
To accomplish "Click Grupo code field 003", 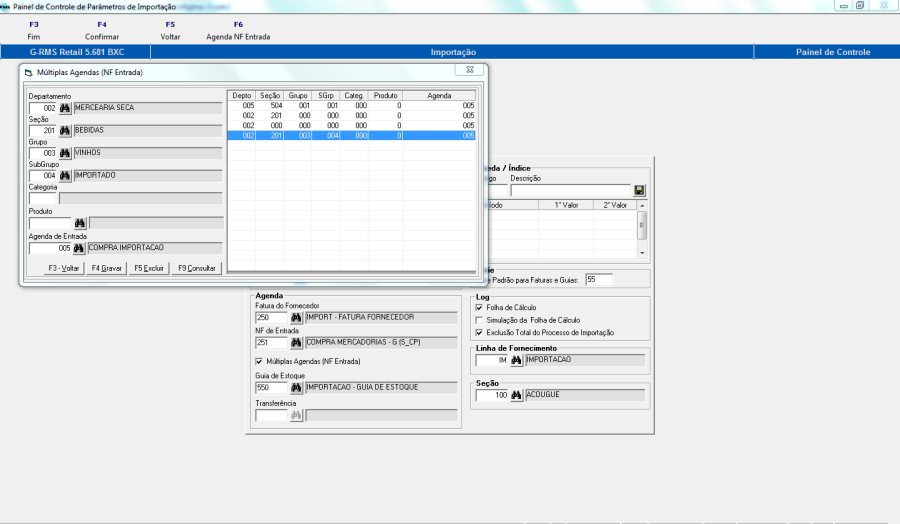I will [x=43, y=153].
